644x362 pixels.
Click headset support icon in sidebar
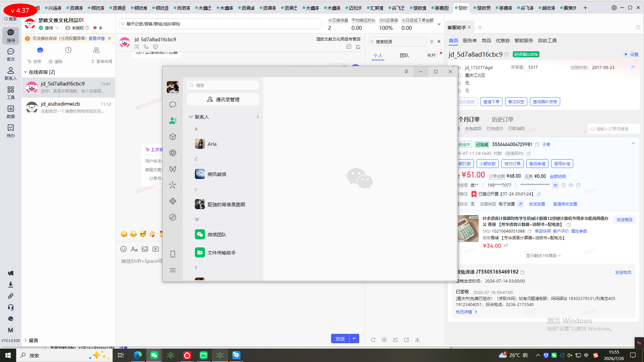tap(11, 307)
